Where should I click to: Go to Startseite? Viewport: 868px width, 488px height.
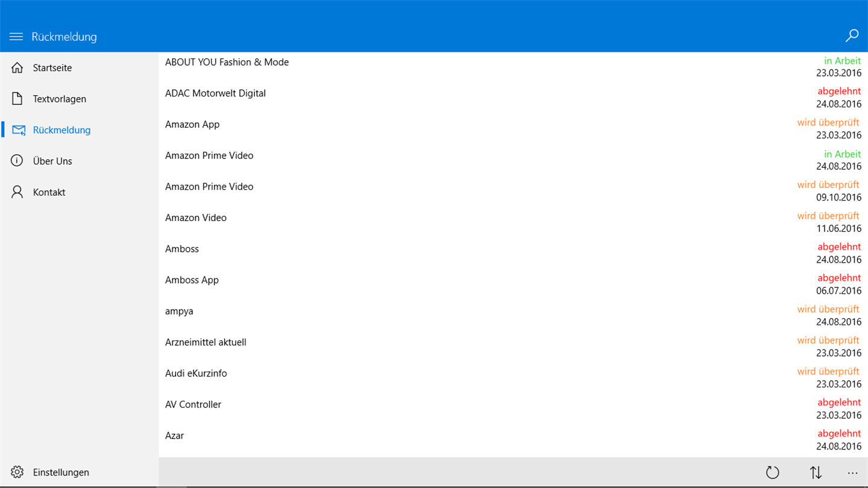point(79,67)
